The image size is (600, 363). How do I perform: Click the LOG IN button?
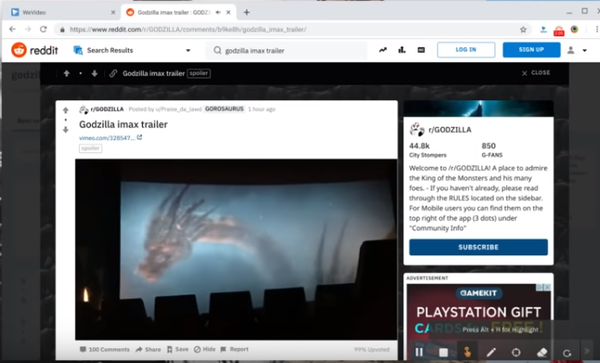pyautogui.click(x=466, y=50)
